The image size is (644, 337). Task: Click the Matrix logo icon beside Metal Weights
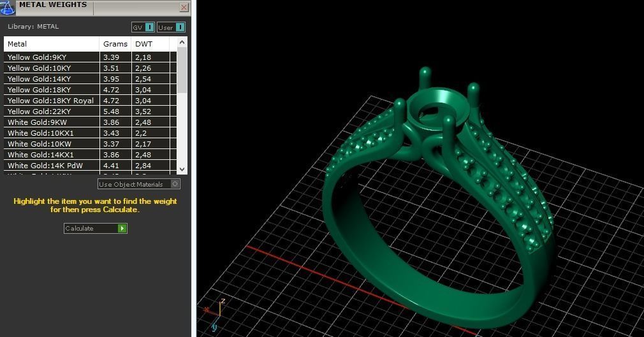click(x=8, y=8)
